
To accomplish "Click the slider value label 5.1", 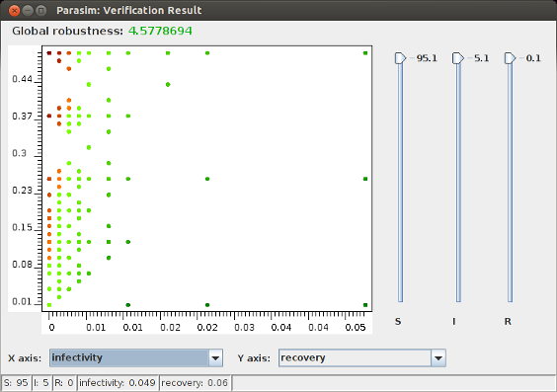I will point(481,58).
